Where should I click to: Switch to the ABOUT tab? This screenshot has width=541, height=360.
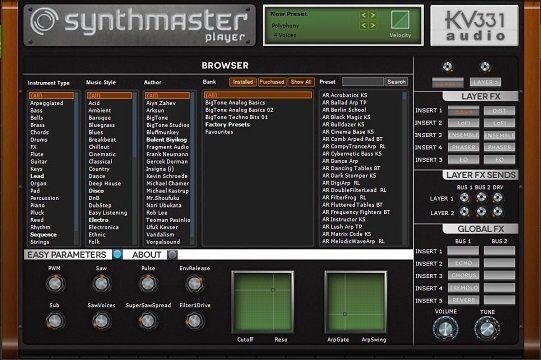tap(147, 254)
